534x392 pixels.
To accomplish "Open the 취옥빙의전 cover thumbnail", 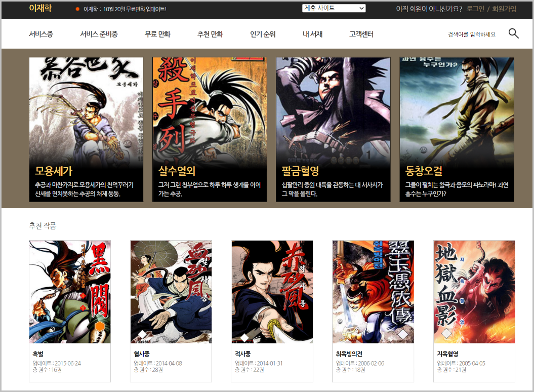I will (x=373, y=292).
